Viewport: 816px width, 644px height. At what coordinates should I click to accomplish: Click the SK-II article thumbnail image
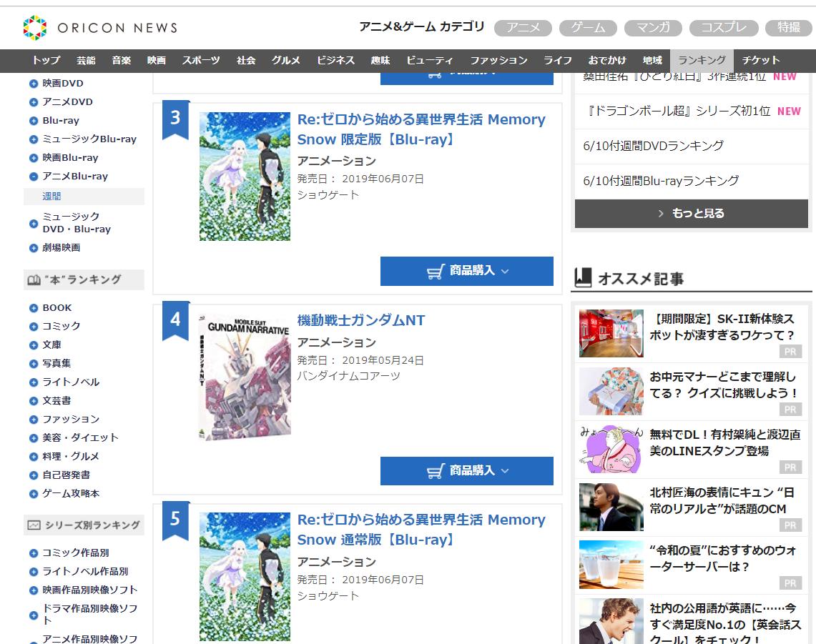[611, 334]
